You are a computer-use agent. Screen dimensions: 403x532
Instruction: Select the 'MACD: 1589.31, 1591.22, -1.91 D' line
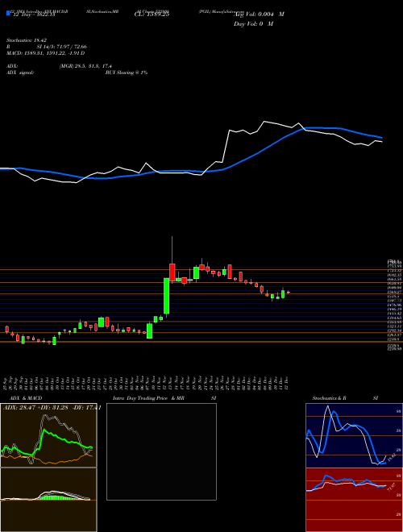[x=45, y=53]
